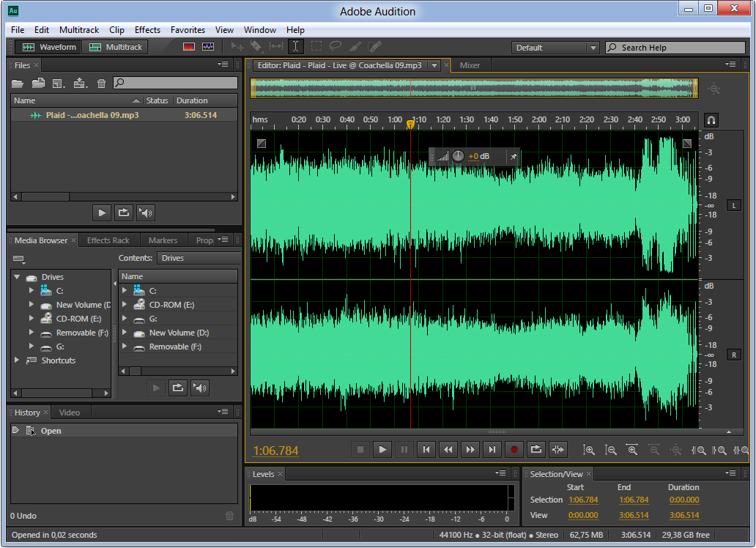Viewport: 756px width, 548px height.
Task: Click Zoom In Time icon
Action: pyautogui.click(x=632, y=450)
